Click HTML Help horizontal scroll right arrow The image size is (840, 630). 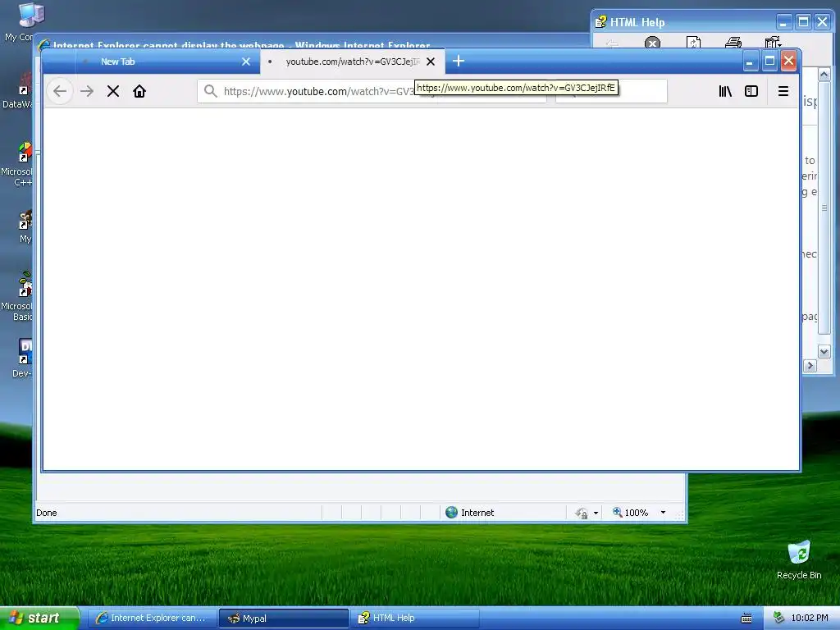pyautogui.click(x=810, y=365)
